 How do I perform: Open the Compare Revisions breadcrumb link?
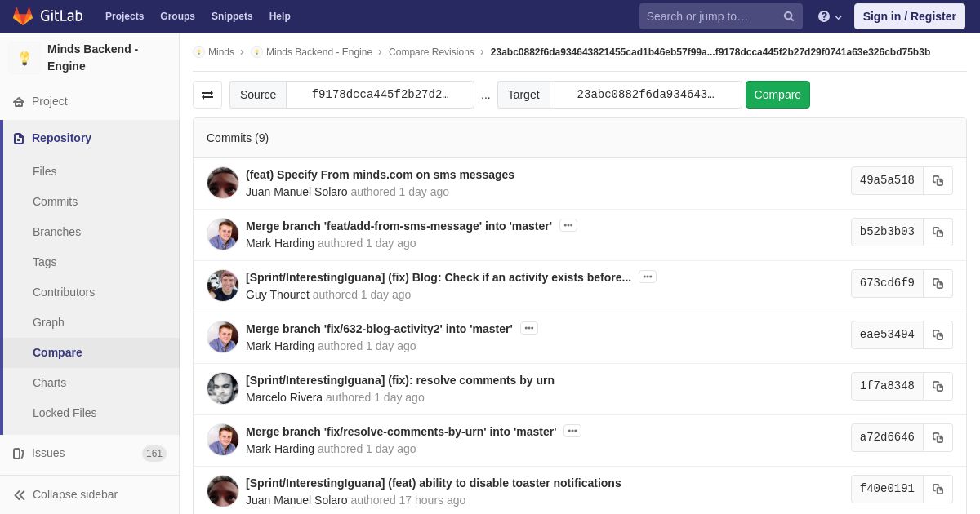tap(431, 52)
